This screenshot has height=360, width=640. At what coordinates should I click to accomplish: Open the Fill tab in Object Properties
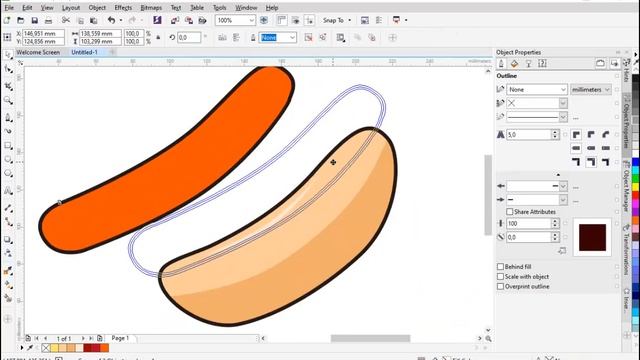514,63
